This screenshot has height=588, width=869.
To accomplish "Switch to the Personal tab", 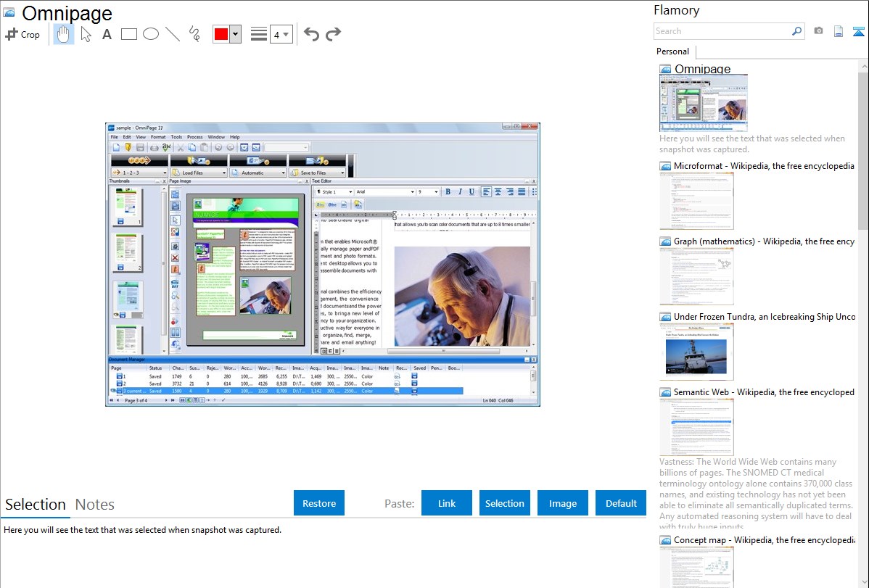I will [x=672, y=51].
